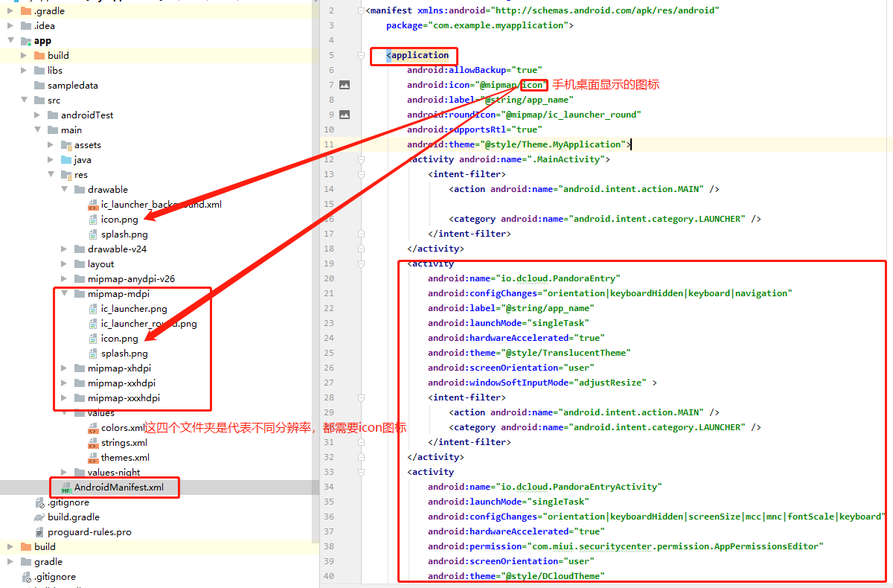Image resolution: width=893 pixels, height=588 pixels.
Task: Click the android:label line at line 8
Action: pyautogui.click(x=490, y=100)
